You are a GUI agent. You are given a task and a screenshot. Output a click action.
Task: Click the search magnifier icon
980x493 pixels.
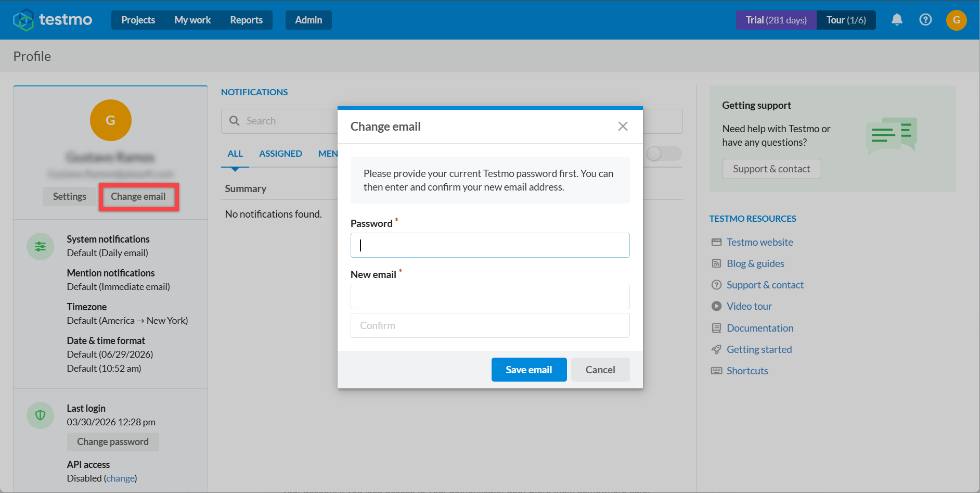point(235,121)
